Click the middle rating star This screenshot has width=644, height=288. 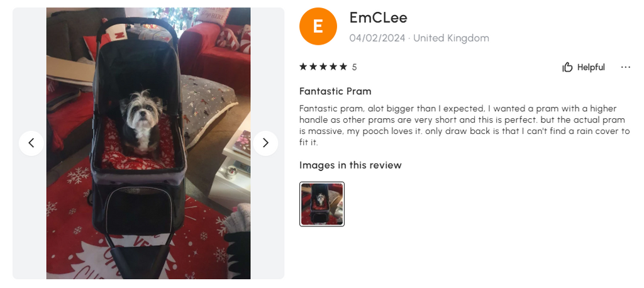[323, 67]
